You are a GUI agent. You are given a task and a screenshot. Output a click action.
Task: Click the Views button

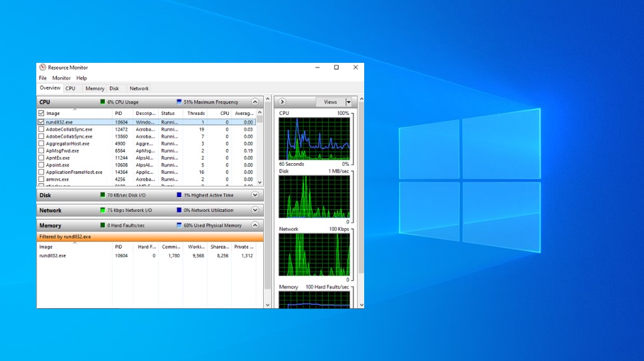click(x=330, y=102)
